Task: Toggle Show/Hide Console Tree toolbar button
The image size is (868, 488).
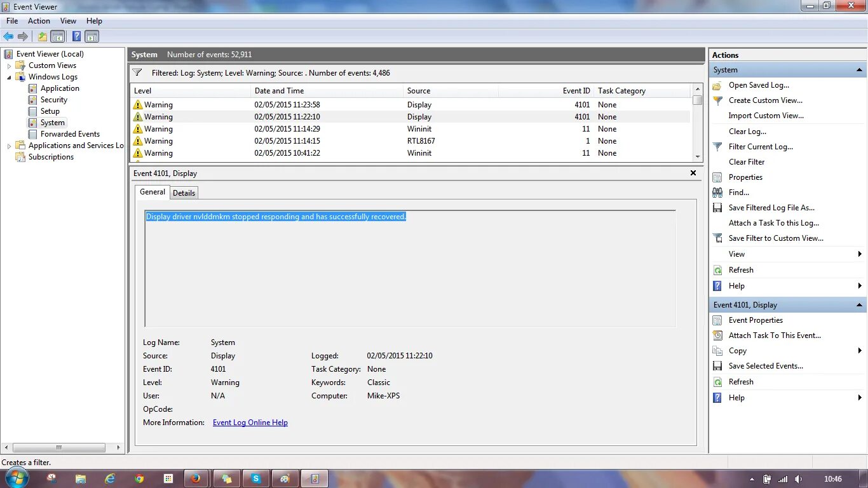Action: 58,36
